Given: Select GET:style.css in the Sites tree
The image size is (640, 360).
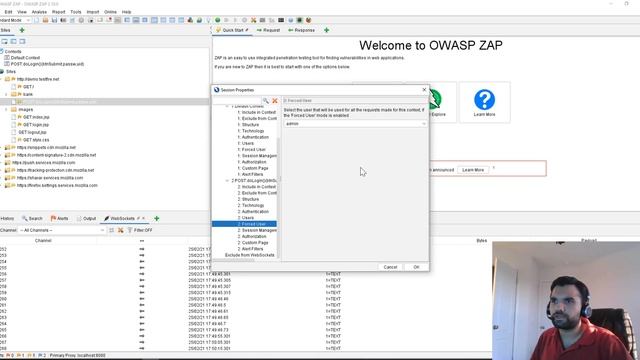Looking at the screenshot, I should click(x=36, y=140).
